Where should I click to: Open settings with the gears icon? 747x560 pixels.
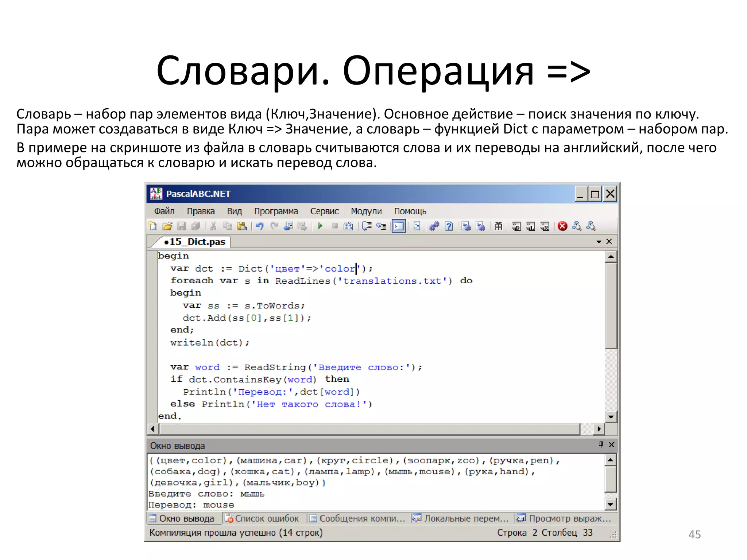[x=434, y=226]
